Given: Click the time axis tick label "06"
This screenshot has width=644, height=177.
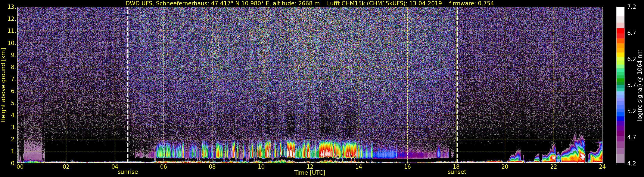Looking at the screenshot, I should coord(164,167).
